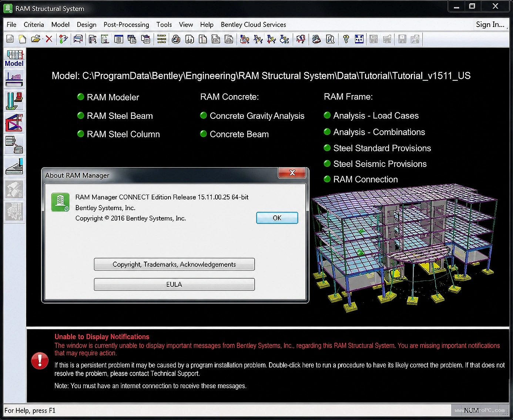Screen dimensions: 513x420
Task: Click the Sign In... link
Action: (x=490, y=24)
